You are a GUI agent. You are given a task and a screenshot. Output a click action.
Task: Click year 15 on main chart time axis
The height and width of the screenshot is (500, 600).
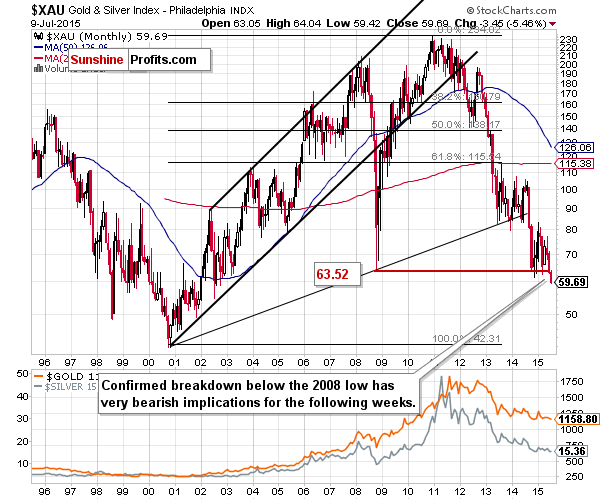tap(538, 363)
